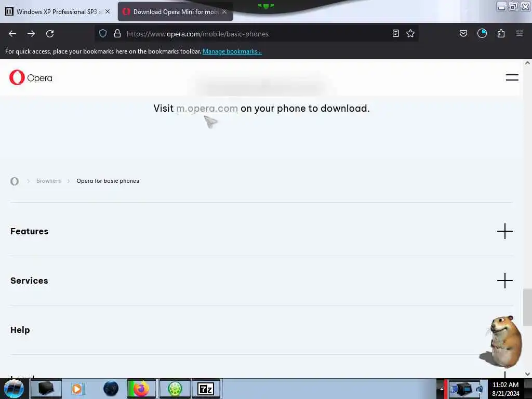This screenshot has width=532, height=399.
Task: Bookmark this page with the star icon
Action: pyautogui.click(x=410, y=33)
